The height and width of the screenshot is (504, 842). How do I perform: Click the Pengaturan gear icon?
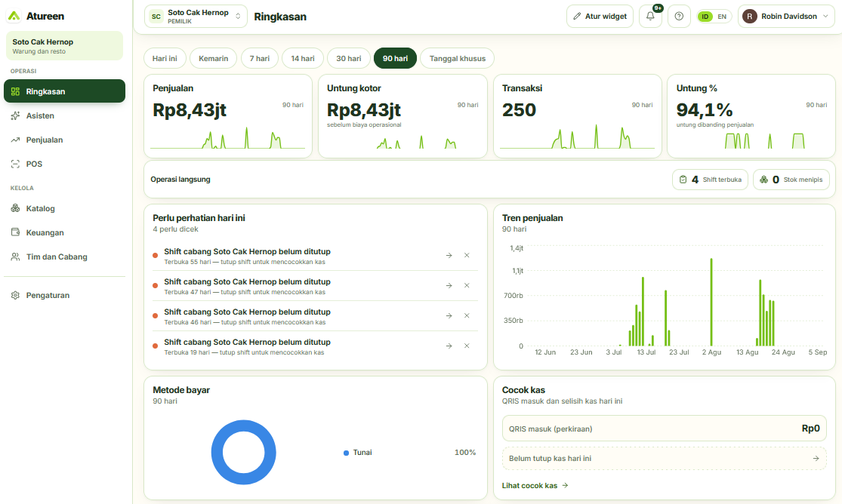pos(16,295)
